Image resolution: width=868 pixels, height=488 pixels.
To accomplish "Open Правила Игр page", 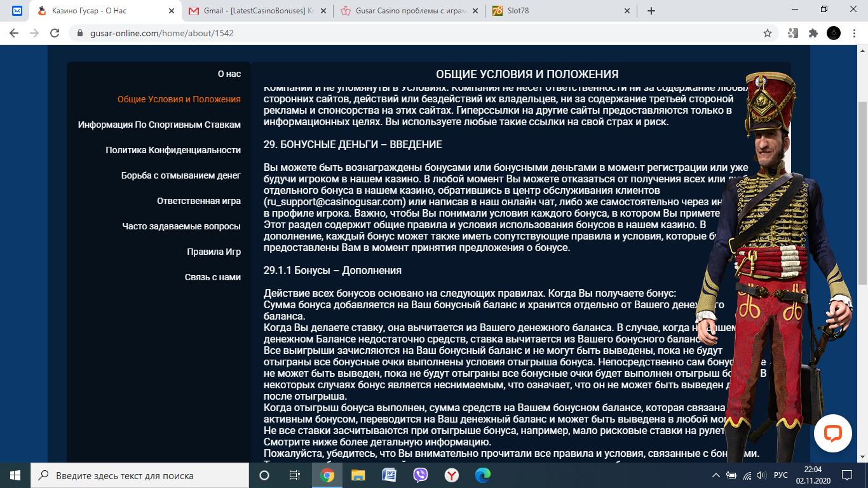I will pos(214,252).
